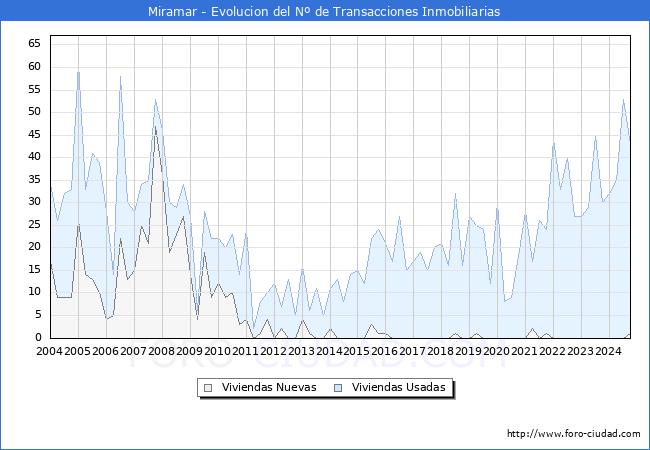This screenshot has width=650, height=450.
Task: Open the http://www.foro-ciudad.com link
Action: pos(574,433)
